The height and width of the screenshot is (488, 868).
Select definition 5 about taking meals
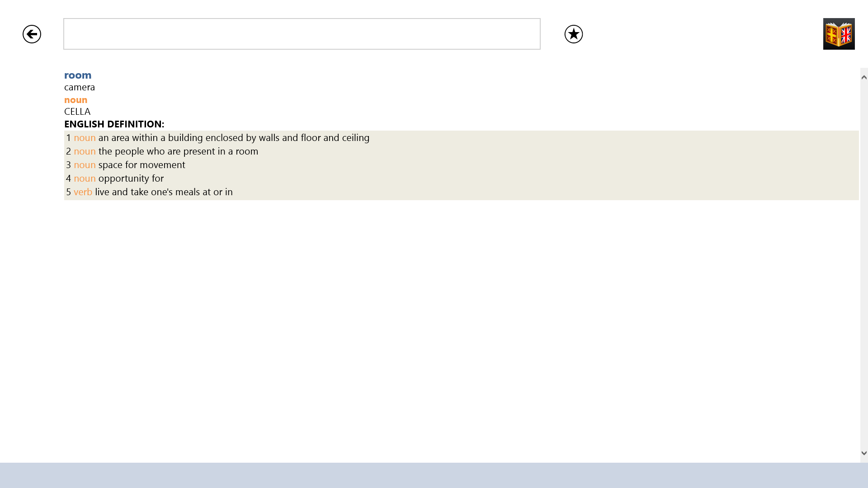[x=164, y=192]
